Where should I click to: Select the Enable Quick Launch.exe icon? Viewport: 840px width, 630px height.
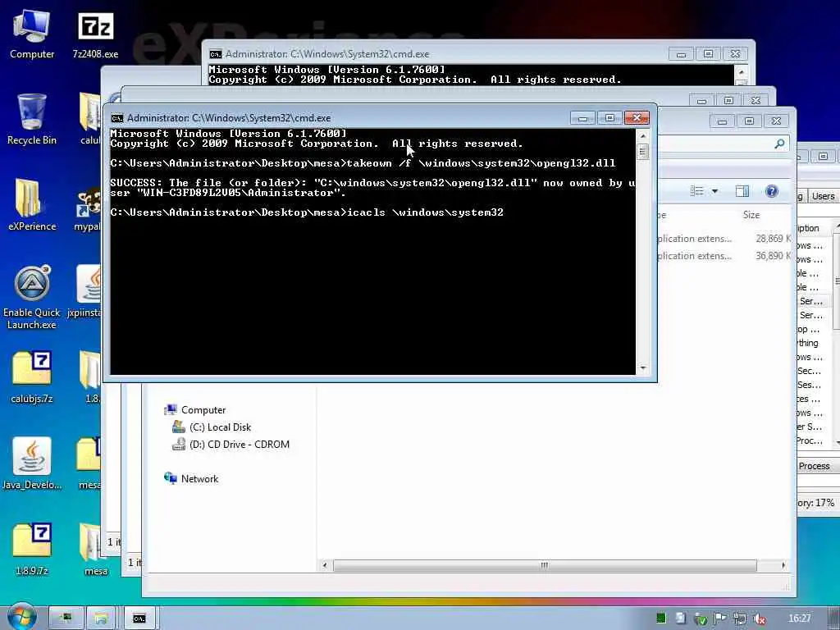[x=32, y=298]
